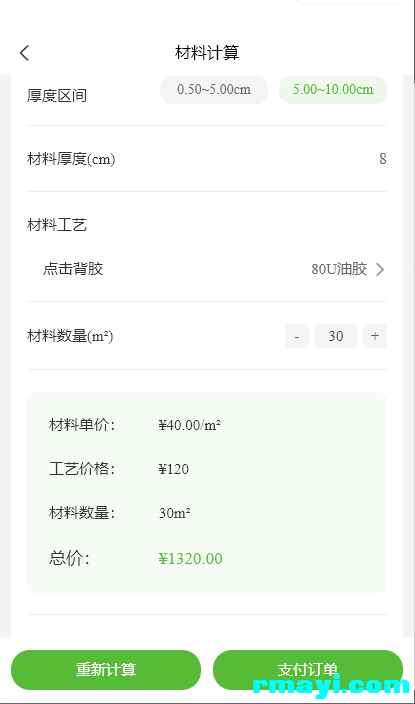Click the 厚度区间 label
This screenshot has height=704, width=415.
(x=57, y=96)
